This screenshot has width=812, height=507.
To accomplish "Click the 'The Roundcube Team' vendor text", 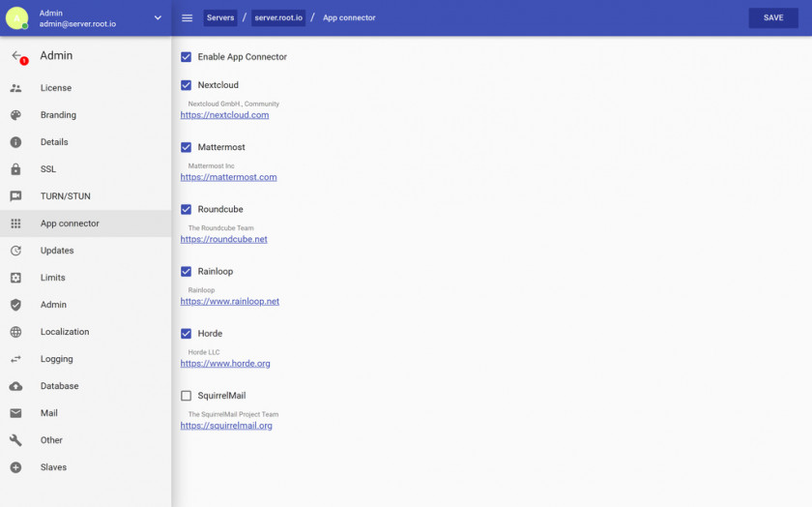I will click(x=221, y=228).
